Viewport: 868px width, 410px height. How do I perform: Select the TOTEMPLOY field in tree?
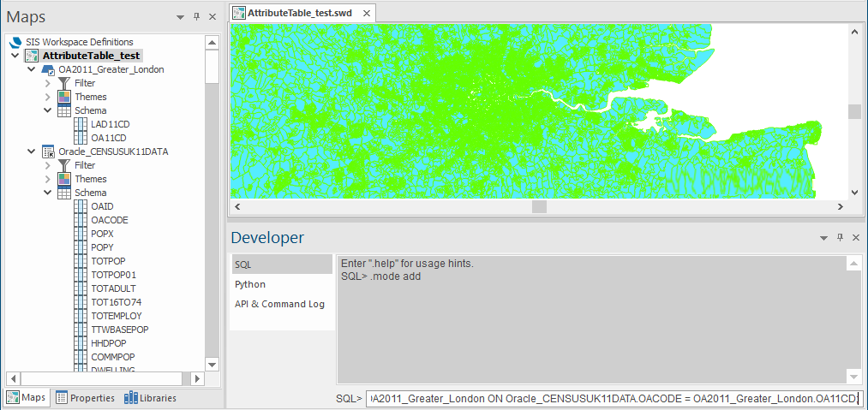pos(117,316)
